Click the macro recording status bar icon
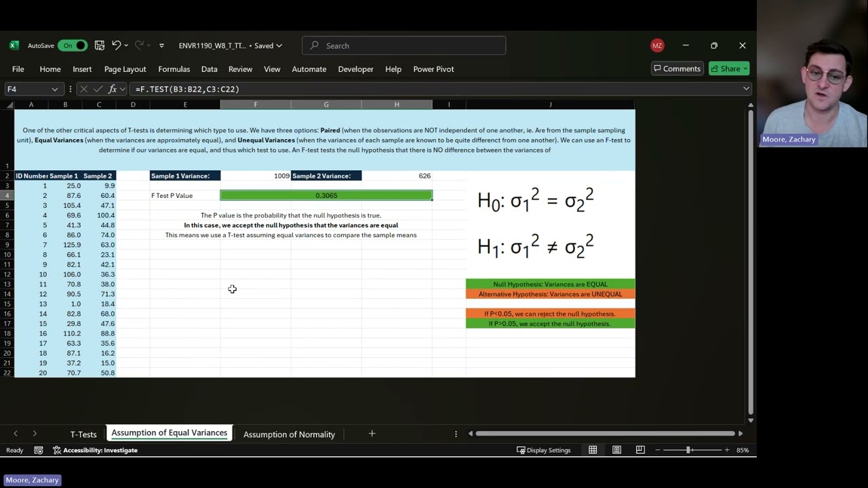The height and width of the screenshot is (488, 868). click(x=39, y=450)
